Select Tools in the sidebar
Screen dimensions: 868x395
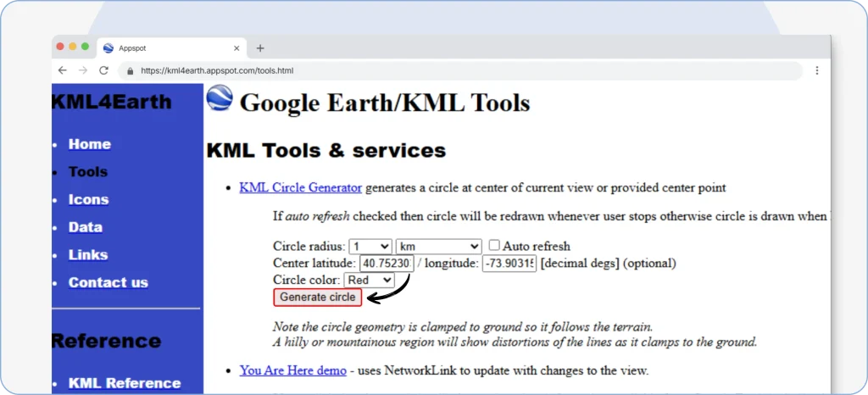click(x=88, y=172)
